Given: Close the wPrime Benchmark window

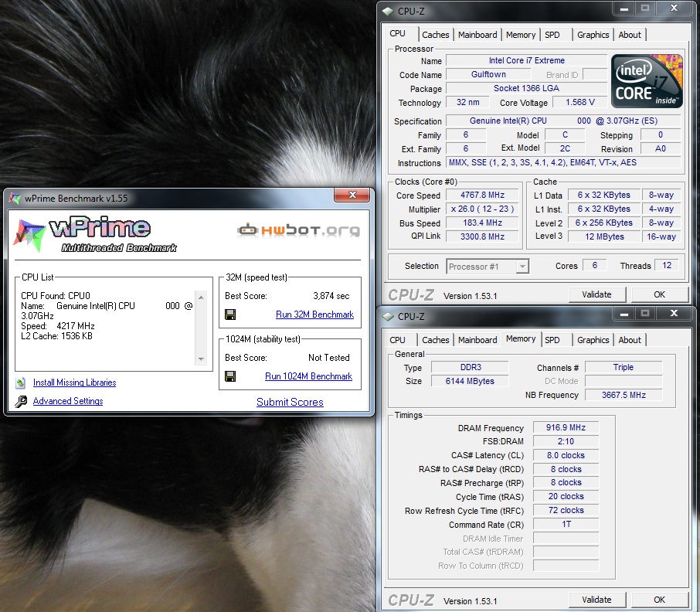Looking at the screenshot, I should (x=352, y=195).
